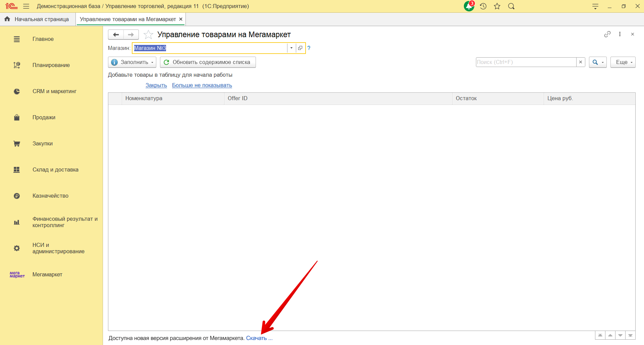Click the Номенклатура column header

pos(173,98)
